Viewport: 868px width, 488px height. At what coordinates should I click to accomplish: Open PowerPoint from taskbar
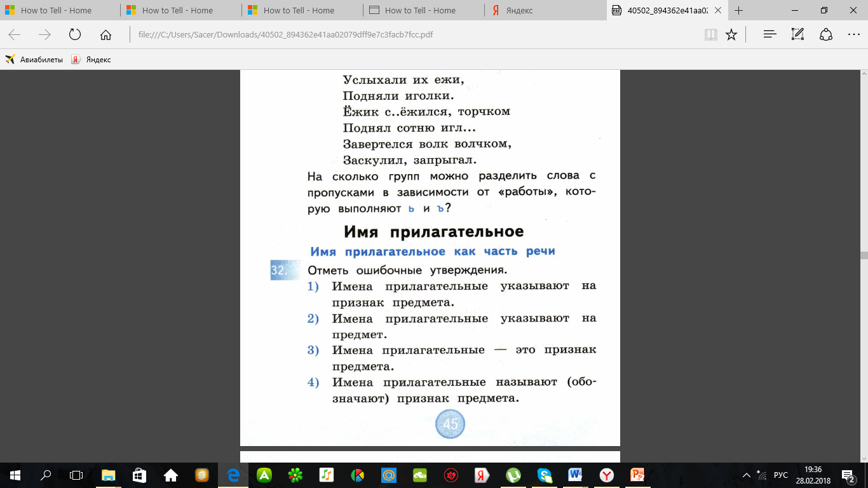pos(637,475)
